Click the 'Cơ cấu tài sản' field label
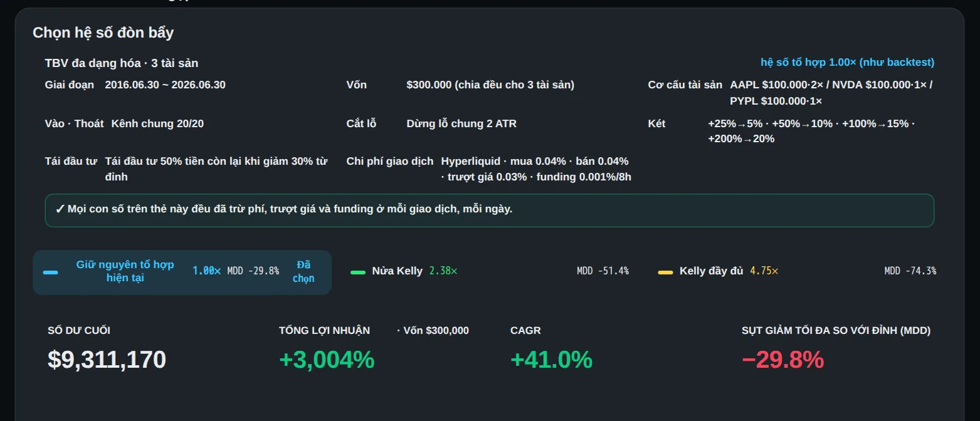Viewport: 980px width, 421px height. tap(685, 85)
